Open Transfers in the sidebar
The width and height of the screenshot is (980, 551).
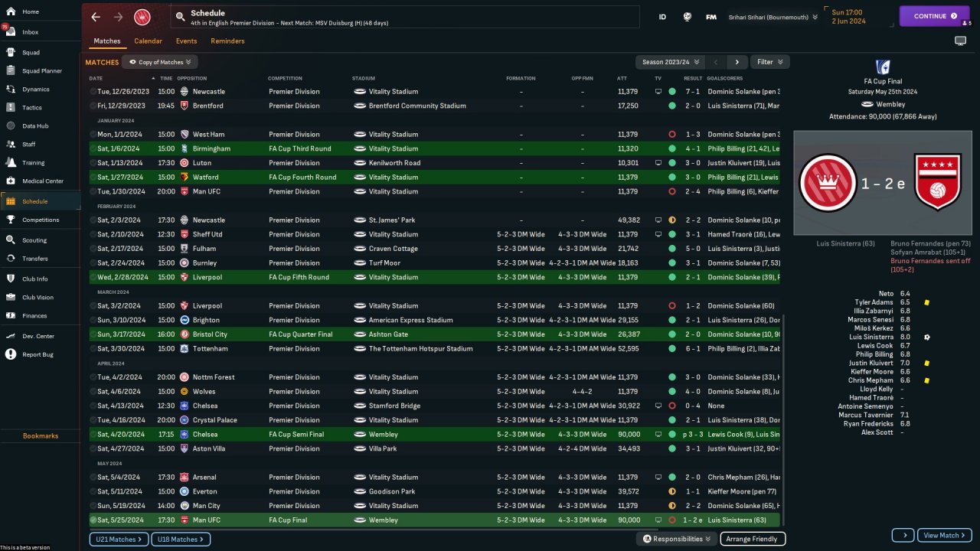pos(40,259)
